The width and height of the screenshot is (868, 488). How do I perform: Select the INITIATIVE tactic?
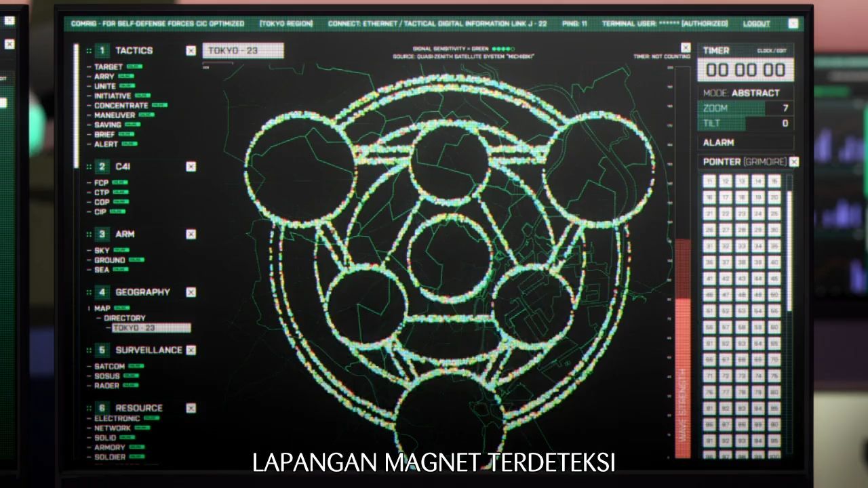click(113, 96)
